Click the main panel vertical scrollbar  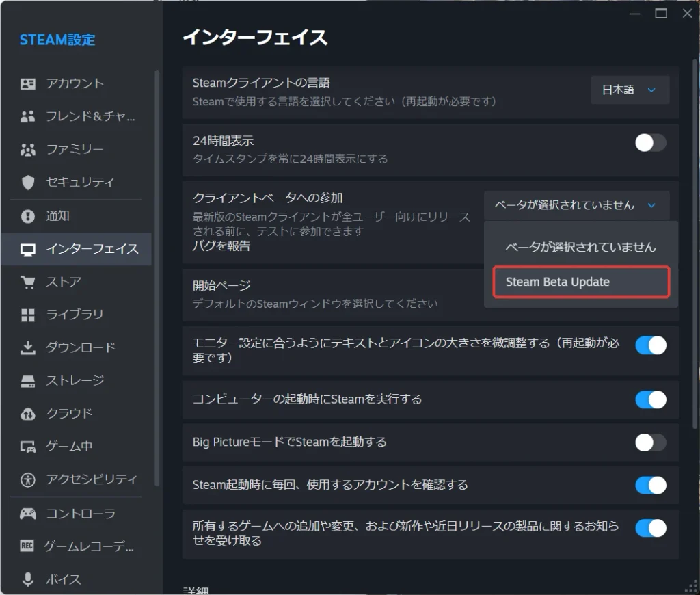click(695, 243)
